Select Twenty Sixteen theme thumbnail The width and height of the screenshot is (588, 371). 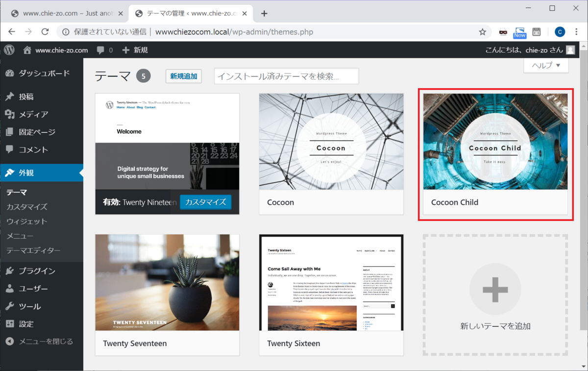(x=331, y=282)
